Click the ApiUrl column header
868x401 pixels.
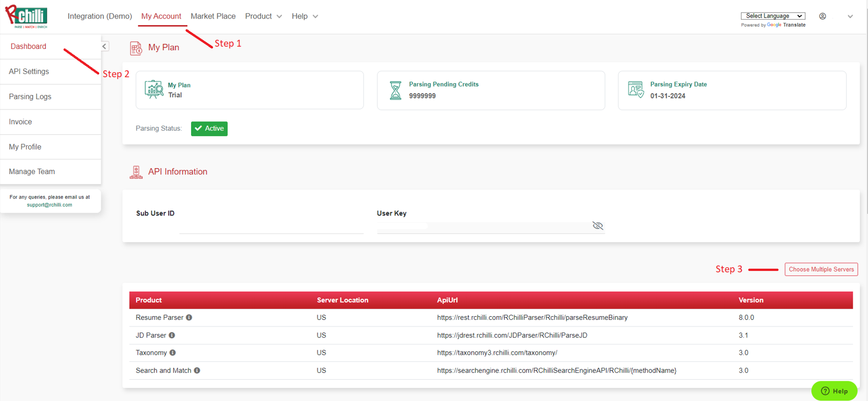(x=447, y=300)
